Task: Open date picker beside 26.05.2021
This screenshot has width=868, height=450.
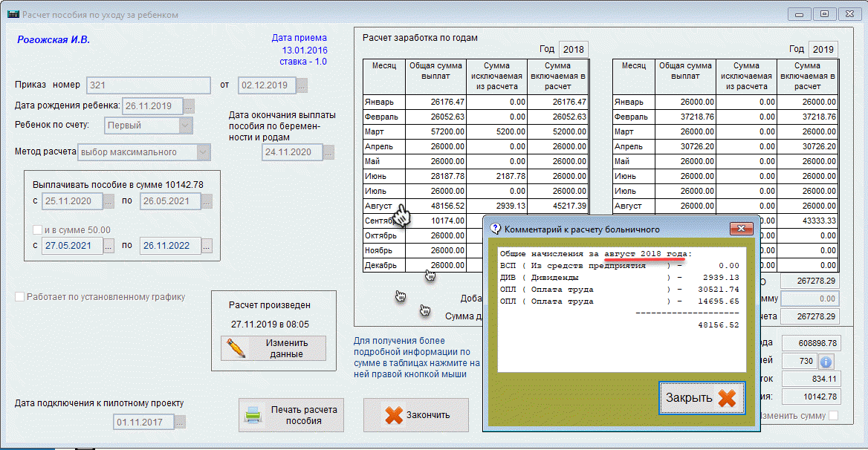Action: [207, 201]
